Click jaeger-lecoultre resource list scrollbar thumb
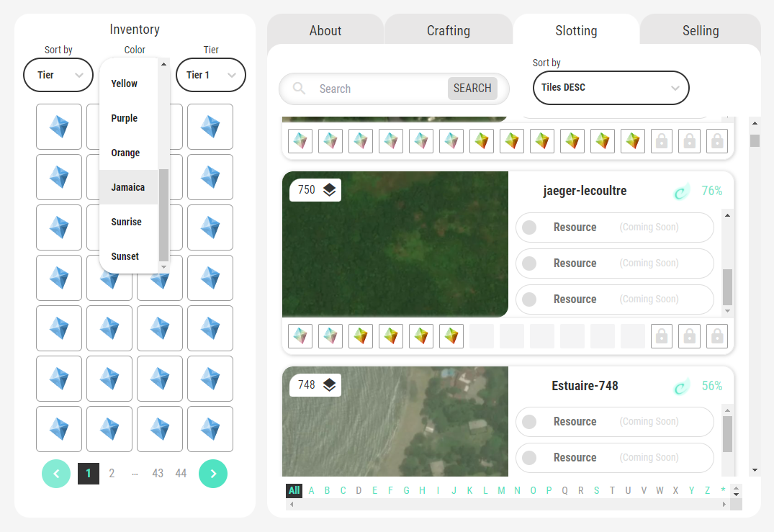 (728, 287)
